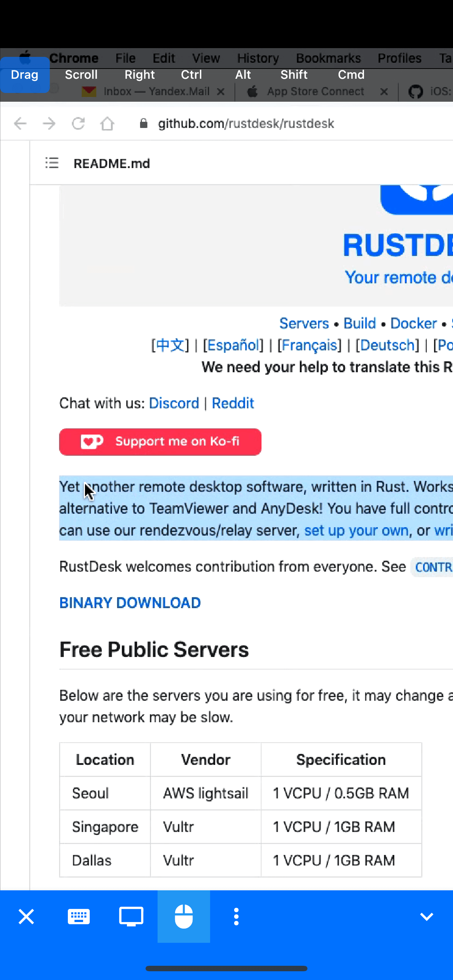Toggle the mouse mode icon
This screenshot has height=980, width=453.
[184, 917]
